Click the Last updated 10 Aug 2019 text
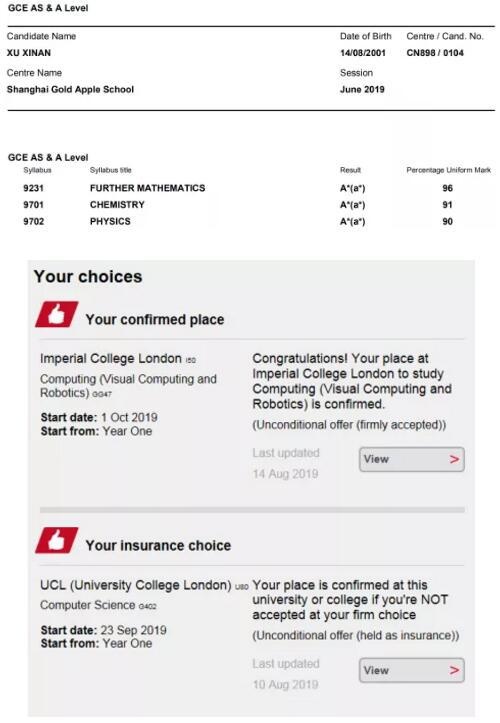This screenshot has width=500, height=723. coord(286,674)
